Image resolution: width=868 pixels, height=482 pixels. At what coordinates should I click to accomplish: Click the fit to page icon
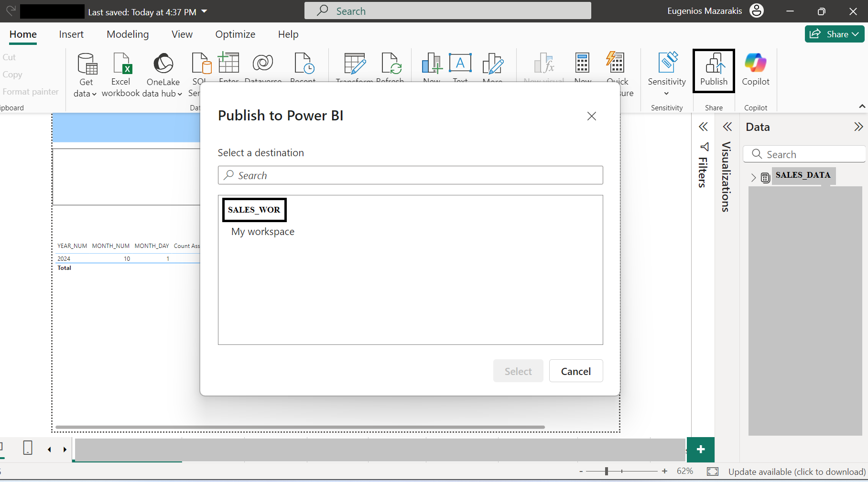coord(713,471)
